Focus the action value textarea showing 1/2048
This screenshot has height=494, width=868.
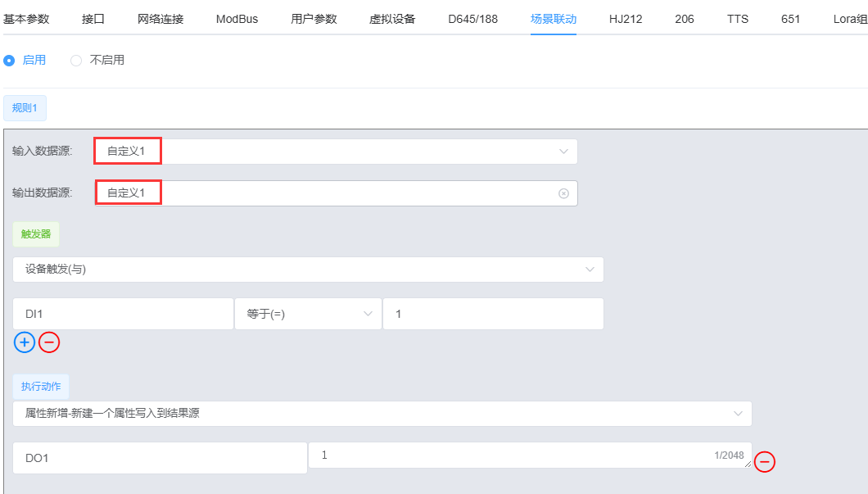531,455
